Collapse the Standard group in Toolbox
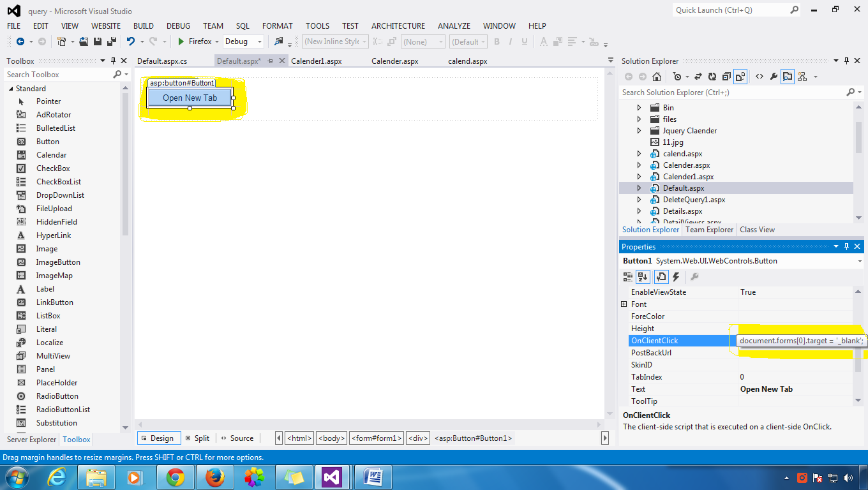This screenshot has width=868, height=490. pos(10,89)
